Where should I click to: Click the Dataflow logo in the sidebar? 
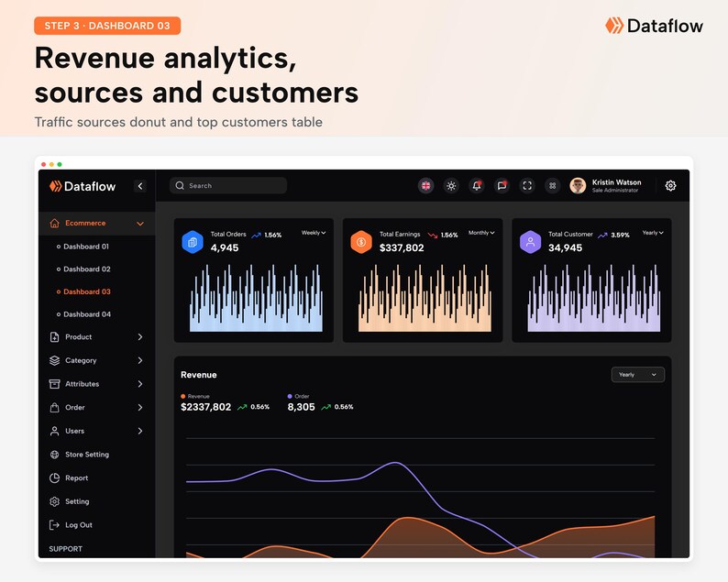click(x=83, y=186)
